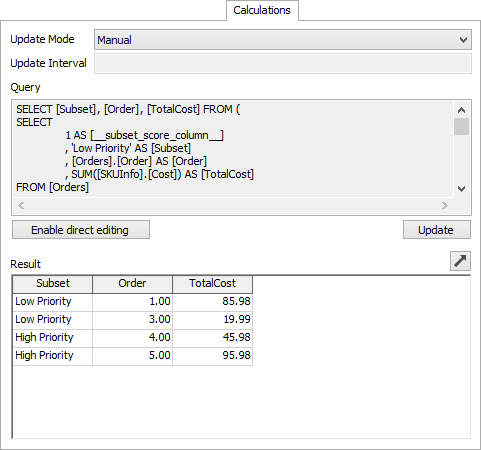Click the query vertical scrollbar thumb
The height and width of the screenshot is (450, 481).
click(x=461, y=126)
